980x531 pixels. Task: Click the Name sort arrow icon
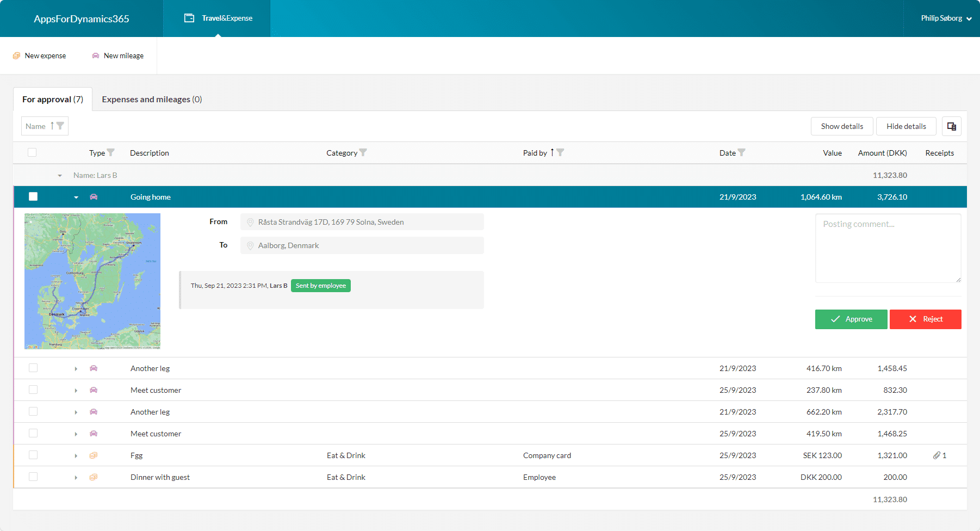52,126
